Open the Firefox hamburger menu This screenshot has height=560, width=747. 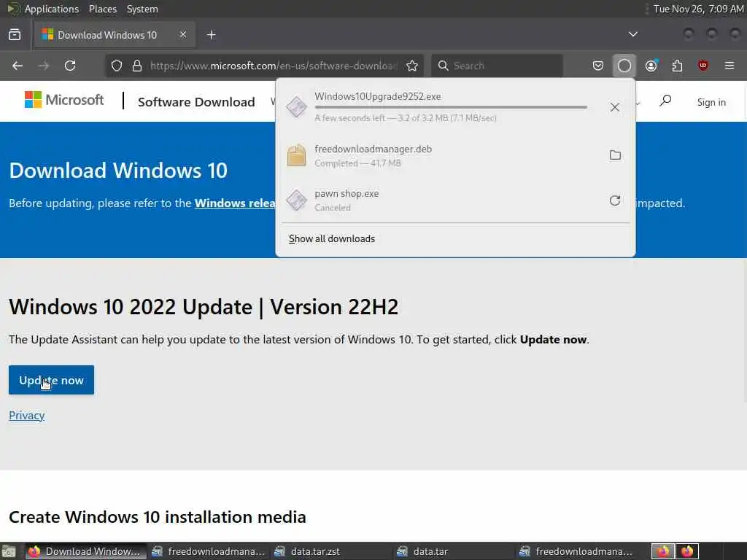click(x=729, y=66)
